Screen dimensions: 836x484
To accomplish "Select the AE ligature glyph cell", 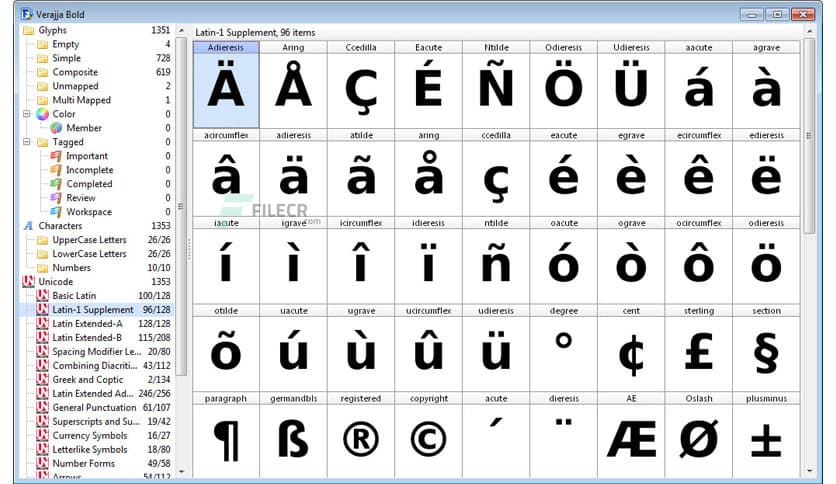I will click(x=631, y=435).
